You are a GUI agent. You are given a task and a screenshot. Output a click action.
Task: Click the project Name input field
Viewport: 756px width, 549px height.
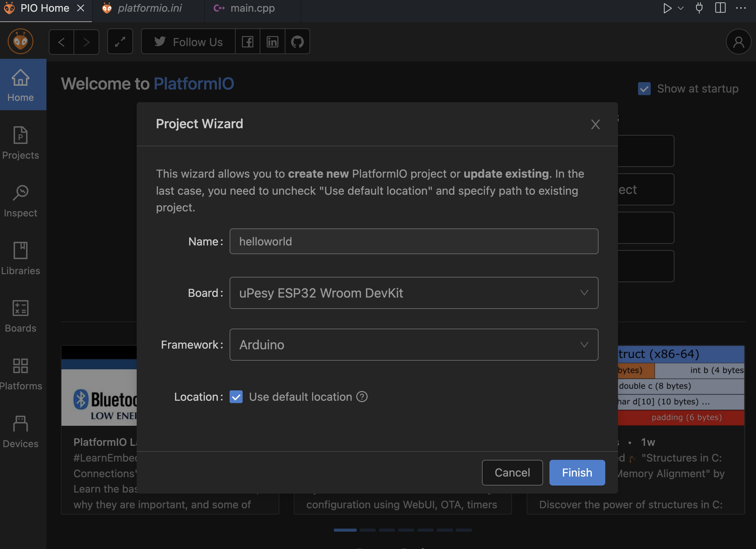tap(414, 241)
